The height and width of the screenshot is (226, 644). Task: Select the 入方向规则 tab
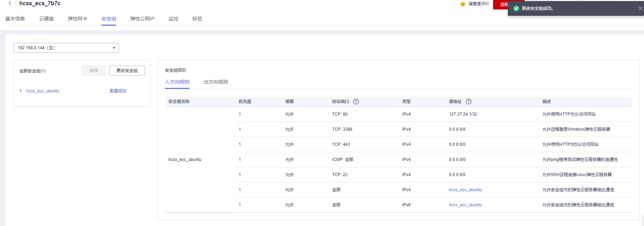[177, 82]
